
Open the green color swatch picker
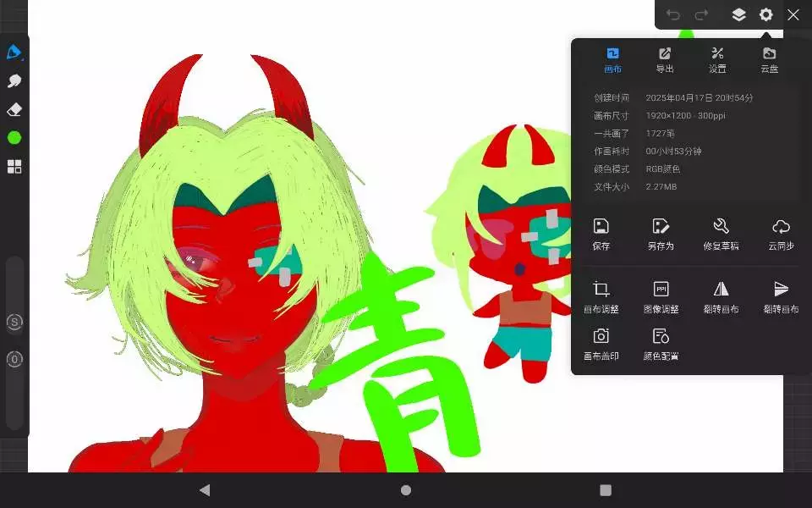click(14, 137)
